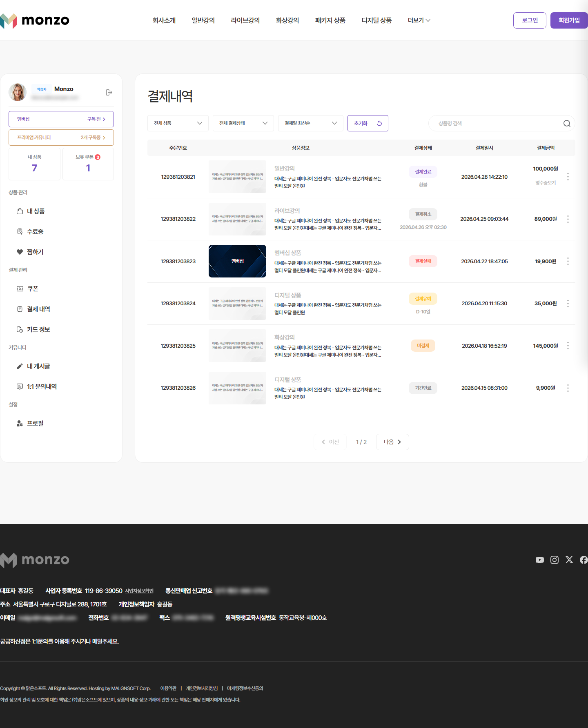Screen dimensions: 588x728
Task: Select order number 129381203824 text
Action: tap(178, 304)
